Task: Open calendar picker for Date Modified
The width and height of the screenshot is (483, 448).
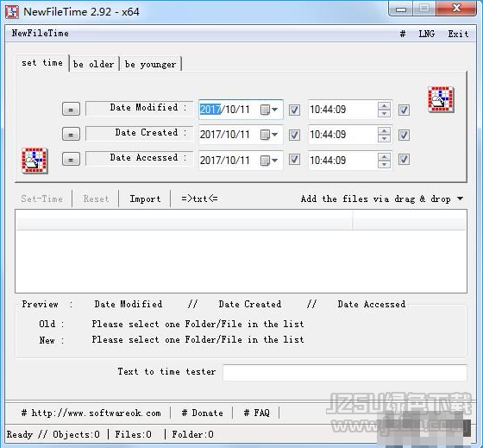Action: click(x=269, y=110)
